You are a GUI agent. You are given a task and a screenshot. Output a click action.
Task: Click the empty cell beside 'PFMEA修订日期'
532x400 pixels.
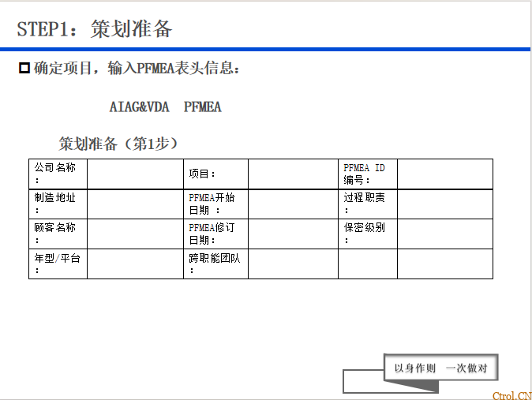[293, 234]
